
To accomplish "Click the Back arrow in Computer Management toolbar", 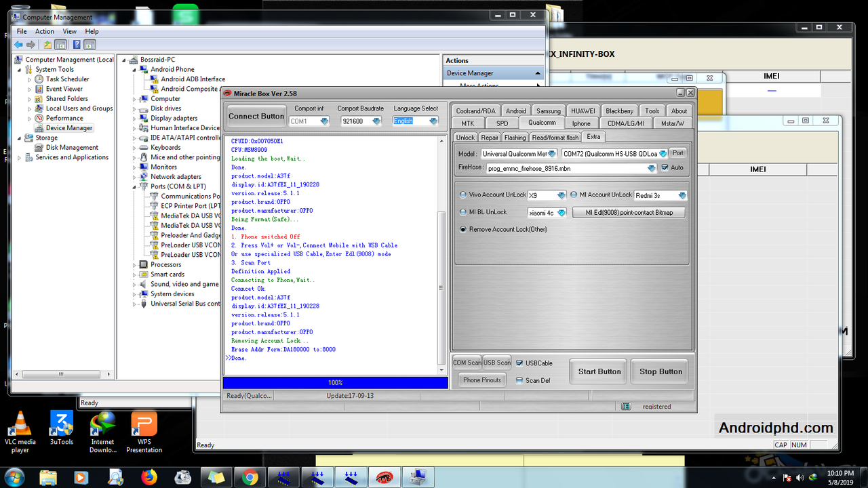I will (19, 45).
